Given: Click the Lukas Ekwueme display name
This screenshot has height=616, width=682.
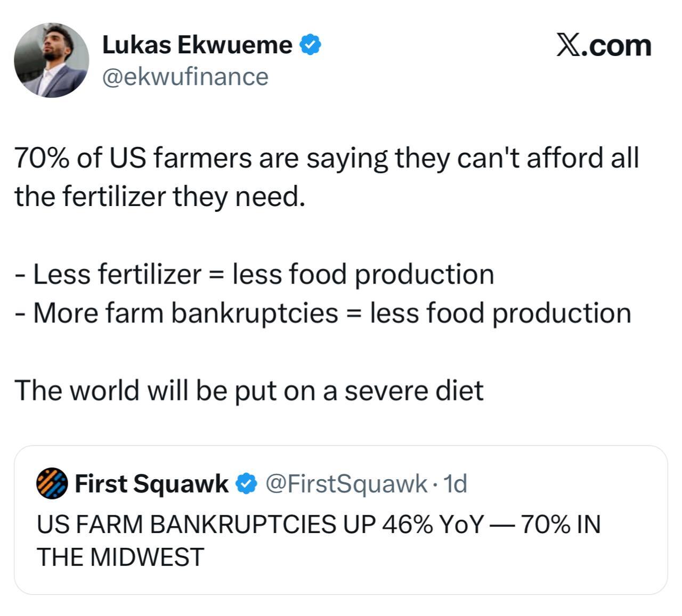Looking at the screenshot, I should click(197, 45).
